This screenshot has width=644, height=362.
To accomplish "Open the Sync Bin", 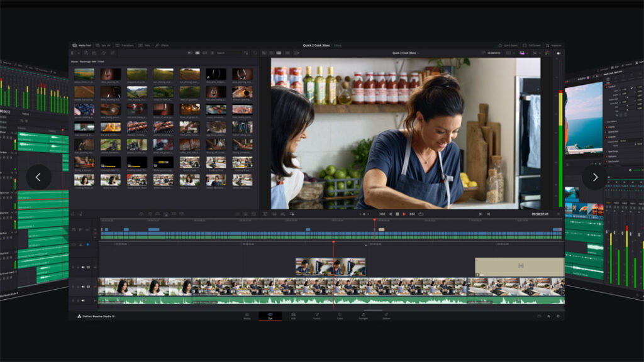I will 106,45.
